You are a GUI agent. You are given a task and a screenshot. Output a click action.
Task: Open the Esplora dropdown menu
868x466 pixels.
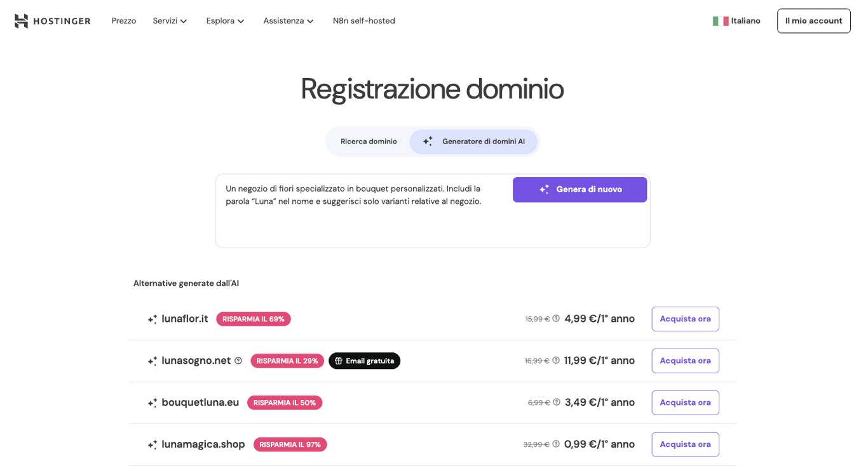[x=225, y=20]
